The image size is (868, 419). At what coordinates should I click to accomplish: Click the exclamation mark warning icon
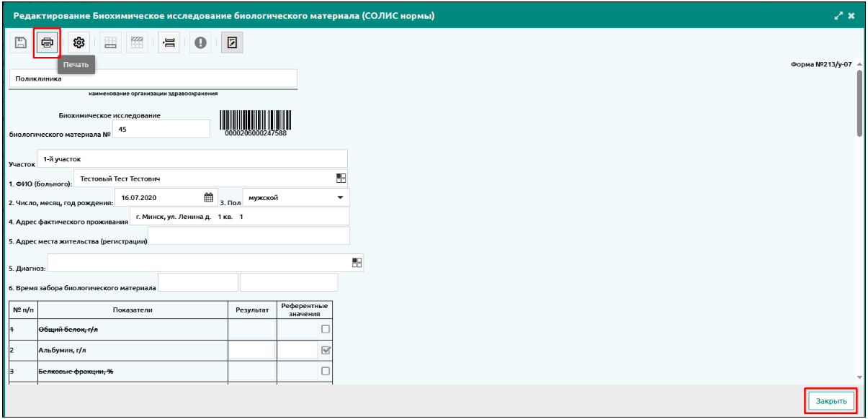click(201, 43)
